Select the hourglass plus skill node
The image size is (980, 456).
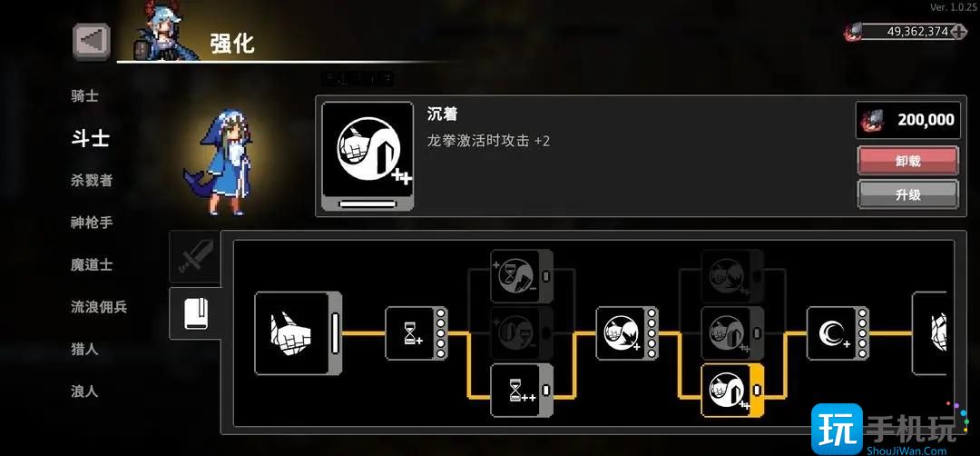point(416,333)
